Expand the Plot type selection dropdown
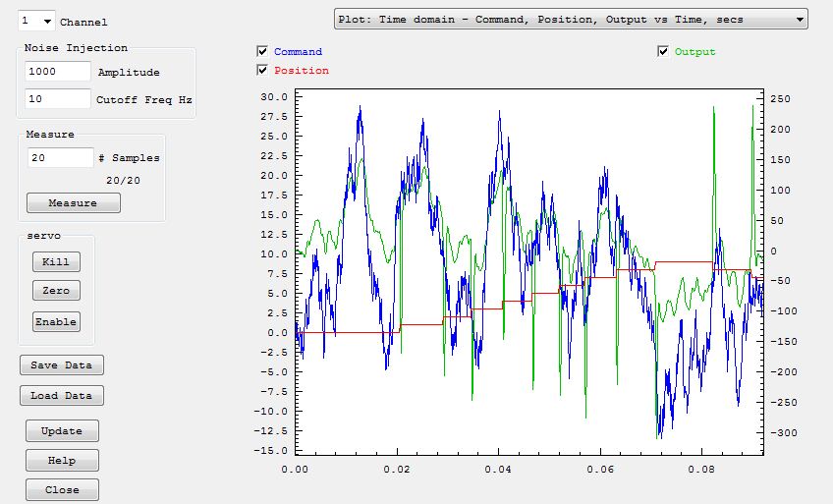The width and height of the screenshot is (833, 504). (x=570, y=19)
